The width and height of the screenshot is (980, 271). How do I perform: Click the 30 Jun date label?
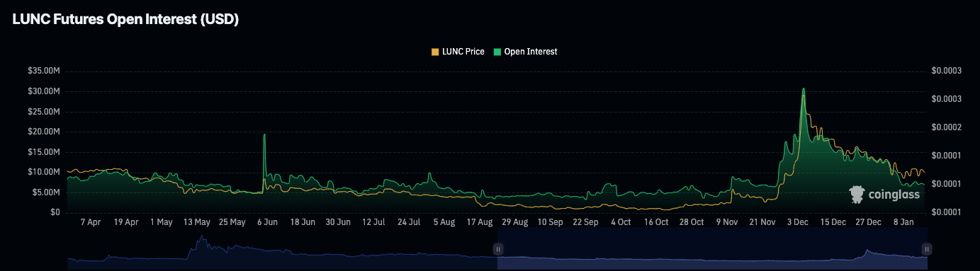pyautogui.click(x=338, y=222)
